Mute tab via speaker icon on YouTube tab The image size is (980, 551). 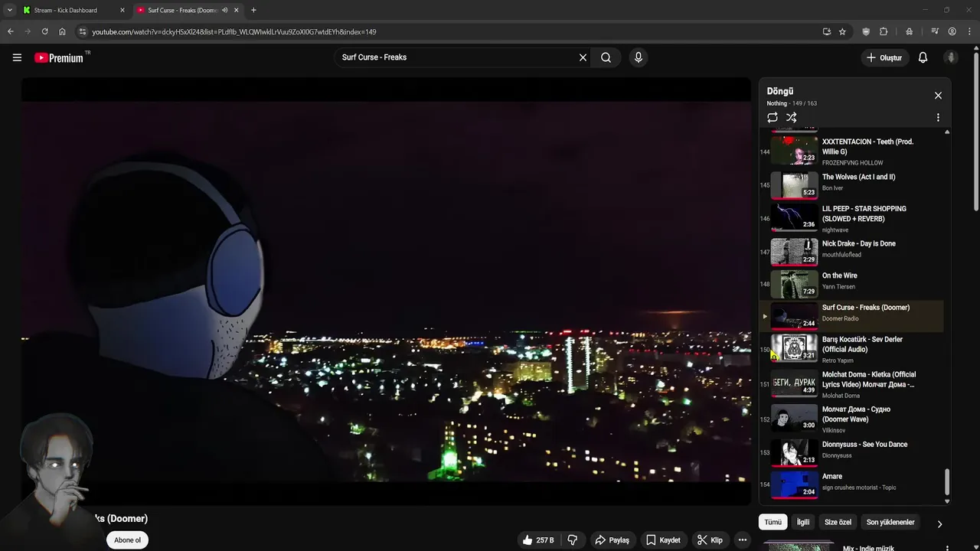tap(224, 10)
